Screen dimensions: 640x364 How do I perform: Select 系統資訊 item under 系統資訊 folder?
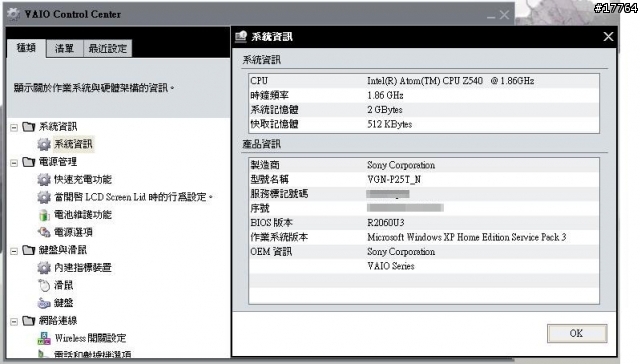click(x=73, y=144)
